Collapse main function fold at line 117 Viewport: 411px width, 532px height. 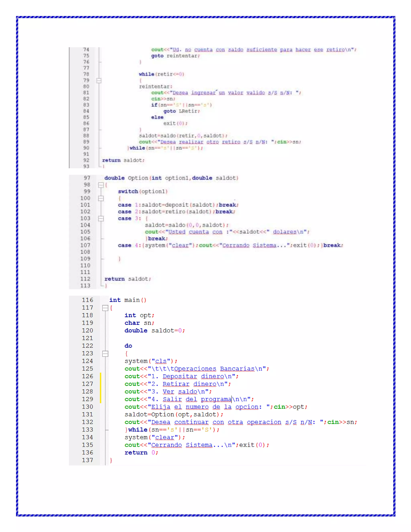[x=105, y=308]
